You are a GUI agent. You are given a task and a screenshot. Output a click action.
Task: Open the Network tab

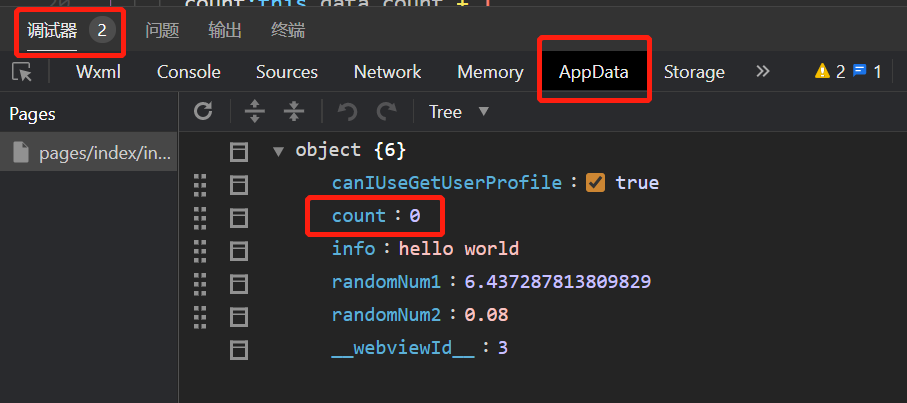[x=388, y=72]
